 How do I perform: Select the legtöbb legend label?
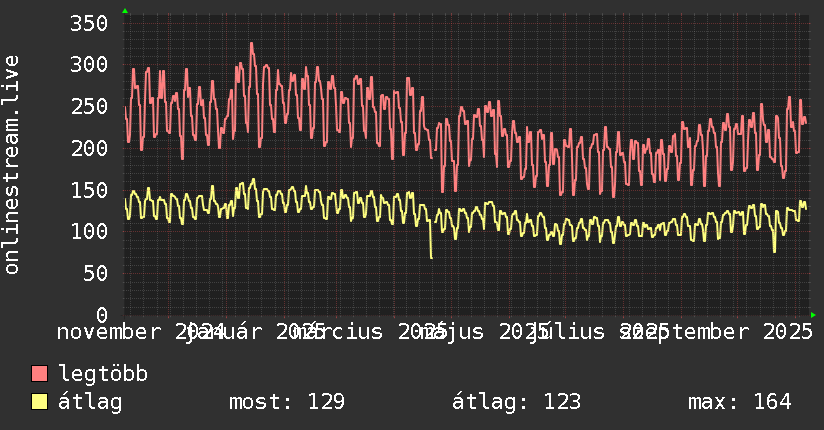103,374
